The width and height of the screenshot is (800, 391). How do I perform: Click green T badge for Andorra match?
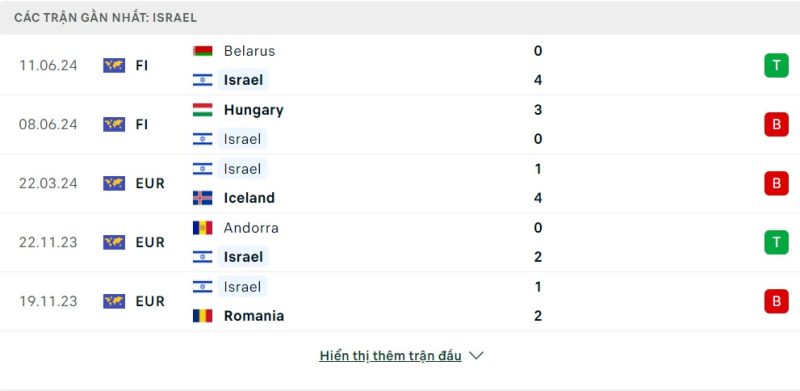[x=776, y=242]
